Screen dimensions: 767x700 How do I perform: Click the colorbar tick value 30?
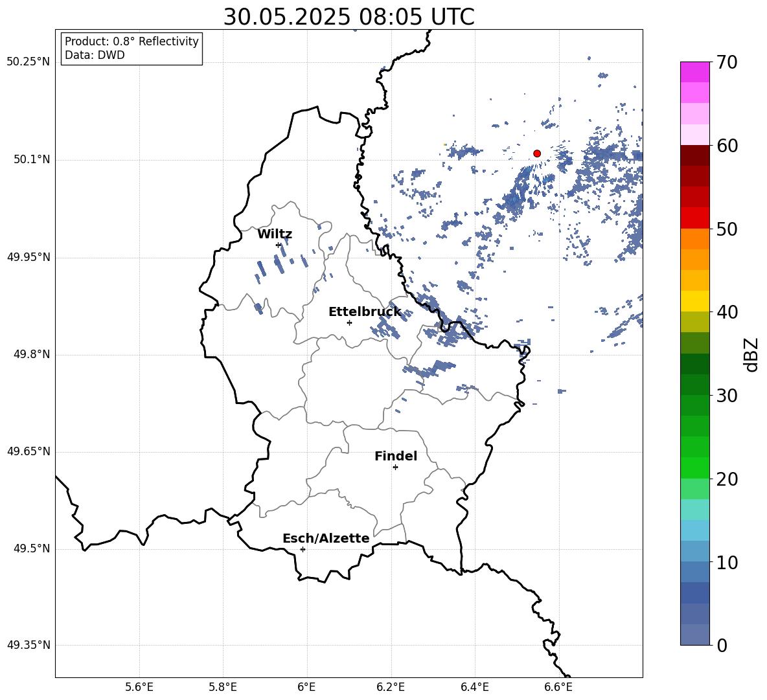(x=727, y=396)
